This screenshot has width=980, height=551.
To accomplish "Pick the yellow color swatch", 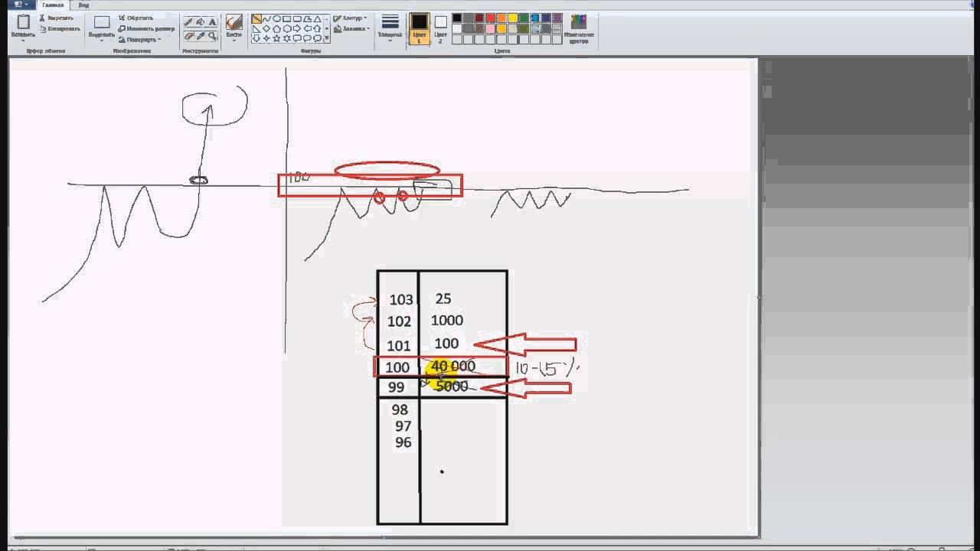I will point(513,18).
